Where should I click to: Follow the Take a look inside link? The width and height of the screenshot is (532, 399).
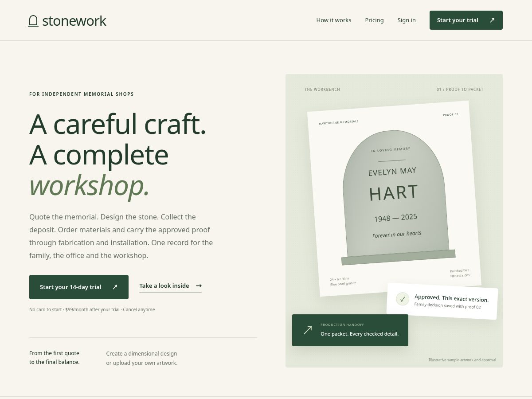[170, 286]
